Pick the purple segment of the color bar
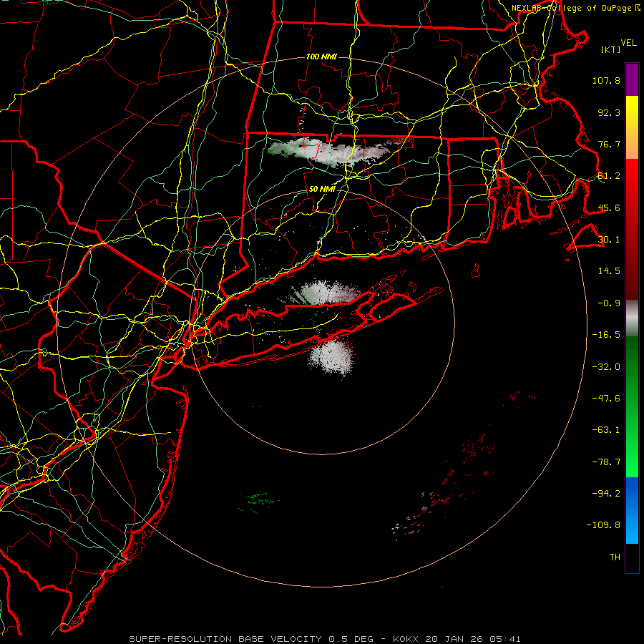The height and width of the screenshot is (644, 644). (632, 79)
